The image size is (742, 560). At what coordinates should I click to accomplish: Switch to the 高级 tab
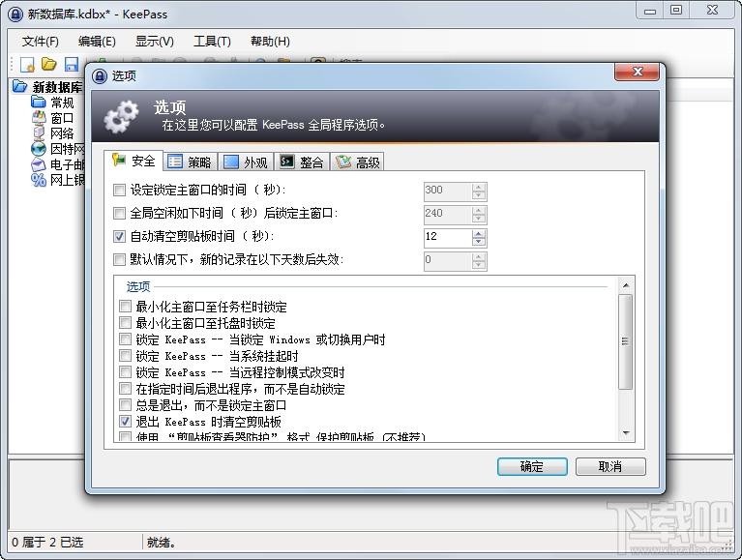(x=357, y=162)
